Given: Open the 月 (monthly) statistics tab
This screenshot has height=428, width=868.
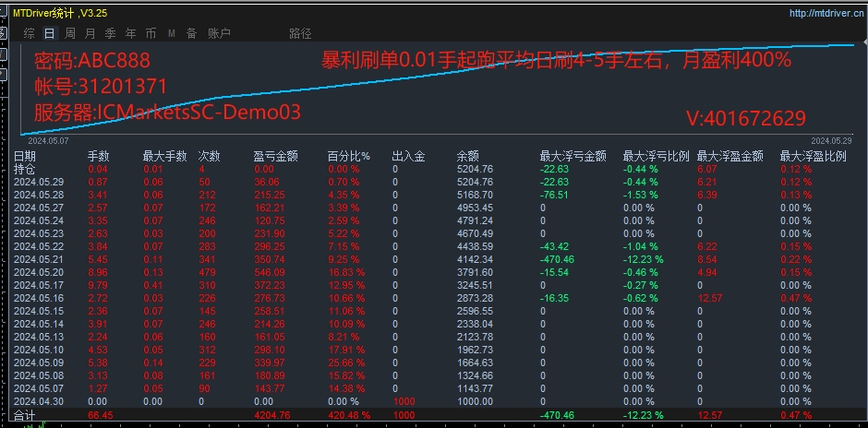Looking at the screenshot, I should pyautogui.click(x=90, y=33).
